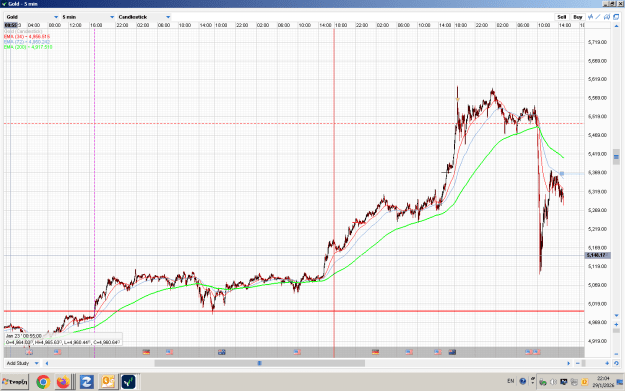The image size is (625, 391).
Task: Click the display monitor tray icon
Action: [x=564, y=382]
